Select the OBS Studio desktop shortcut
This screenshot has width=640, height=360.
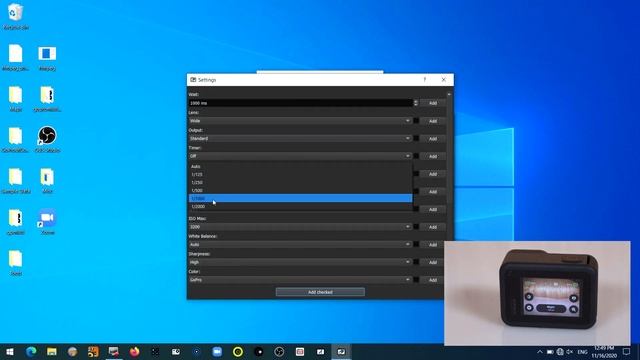[x=47, y=139]
